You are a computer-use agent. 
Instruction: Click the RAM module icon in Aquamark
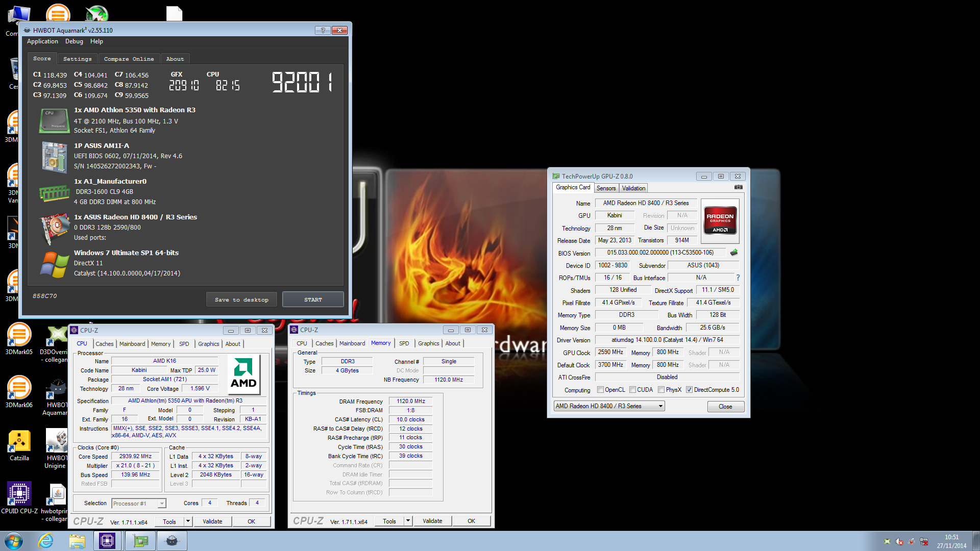point(55,193)
